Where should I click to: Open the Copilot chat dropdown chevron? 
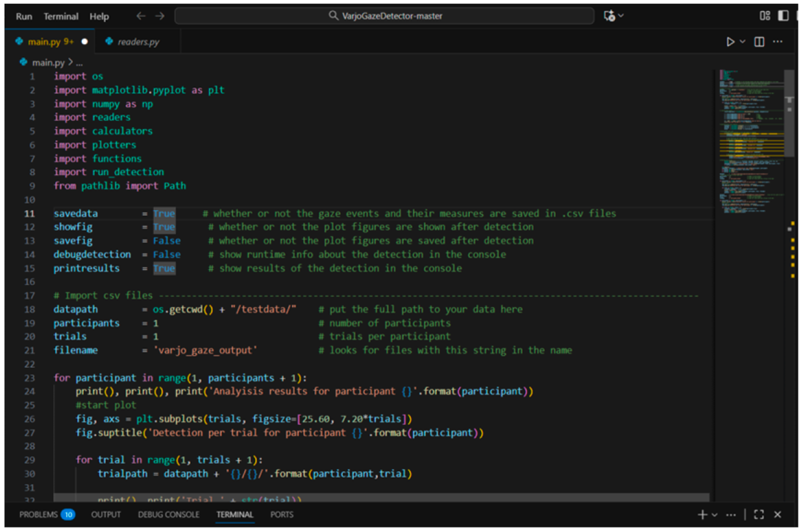tap(621, 16)
